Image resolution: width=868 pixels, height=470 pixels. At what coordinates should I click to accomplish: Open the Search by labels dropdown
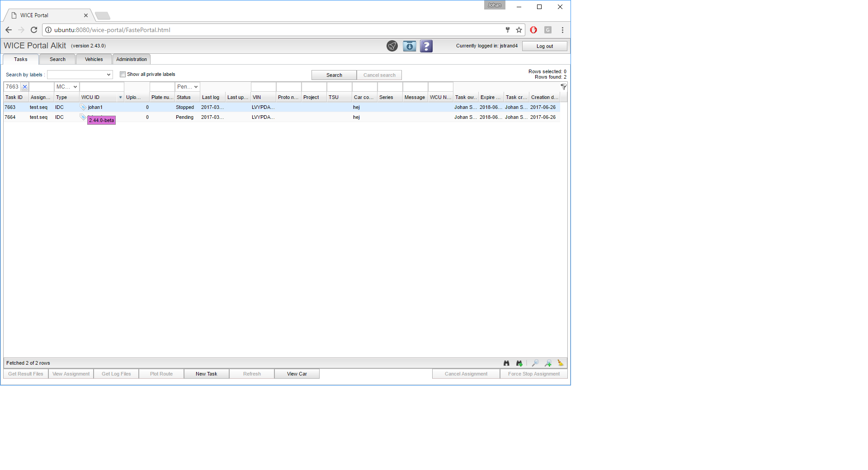pos(80,75)
